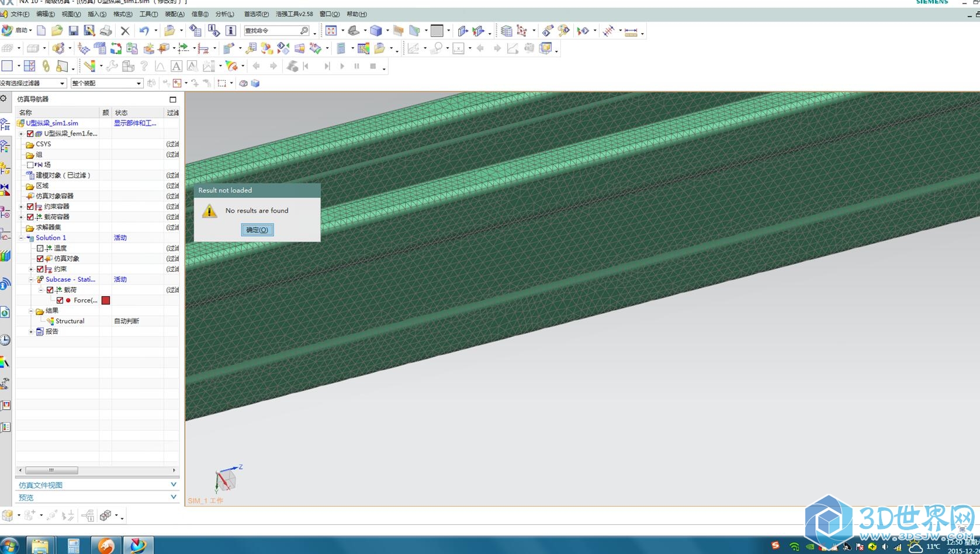Screen dimensions: 980x554
Task: Select the U型纵梁_sim1.sim root item
Action: point(51,123)
